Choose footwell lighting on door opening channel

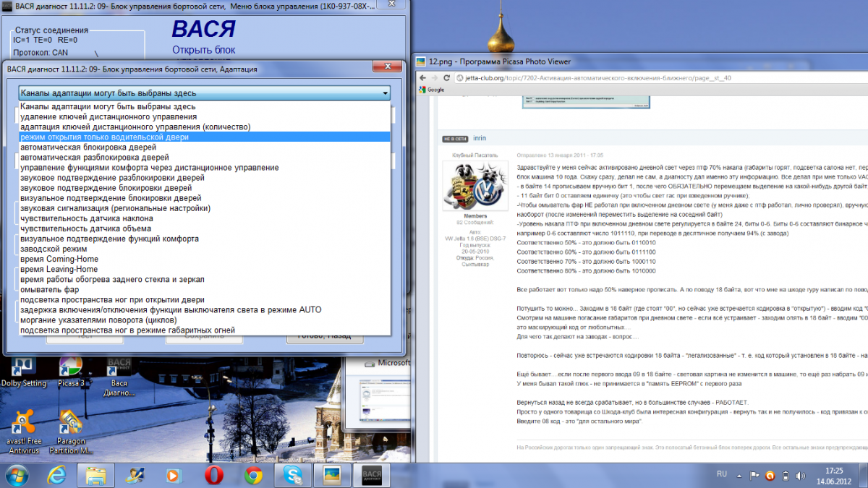coord(204,299)
